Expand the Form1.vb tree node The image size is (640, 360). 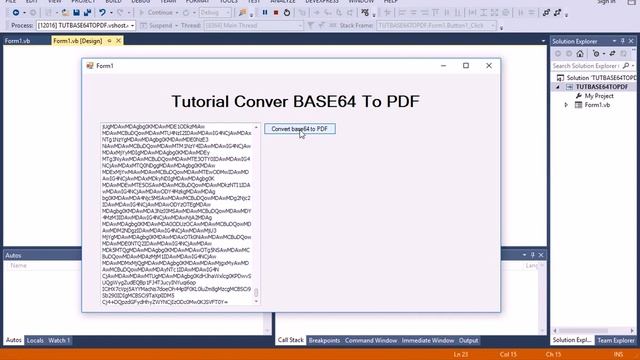click(x=566, y=105)
